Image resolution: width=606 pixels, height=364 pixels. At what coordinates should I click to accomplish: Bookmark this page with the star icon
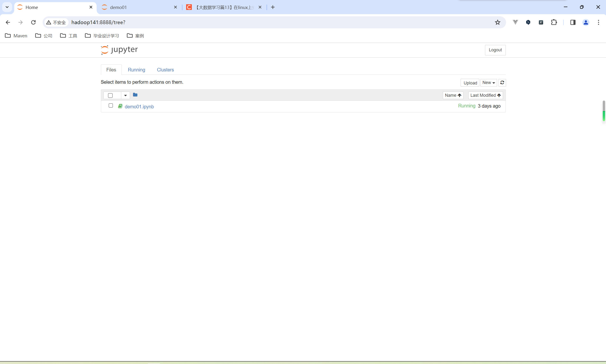point(498,22)
